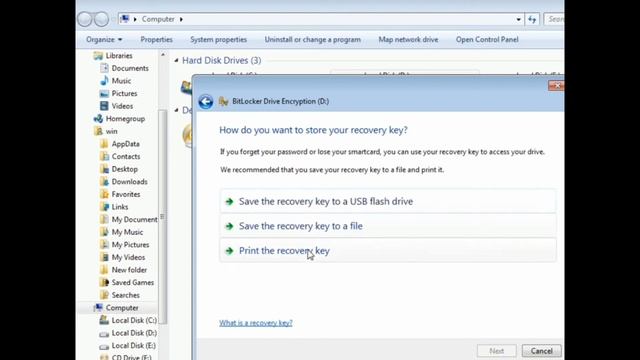Click the computer icon in address bar
The height and width of the screenshot is (360, 640).
125,19
